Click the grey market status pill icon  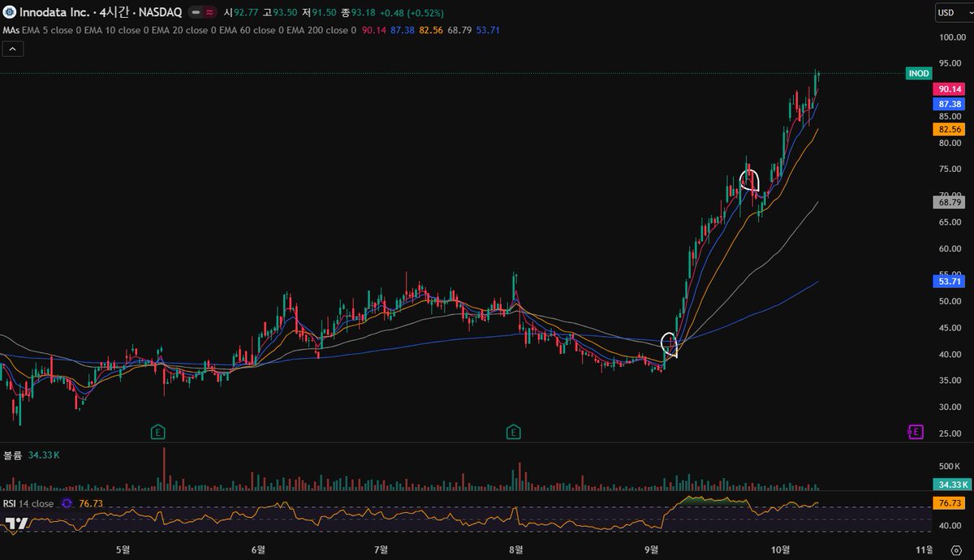pyautogui.click(x=195, y=13)
